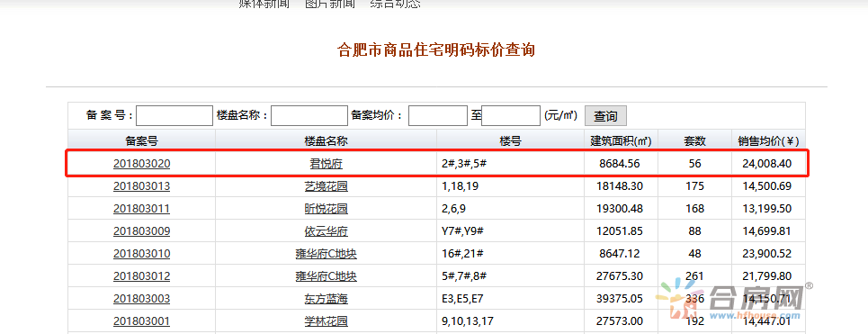This screenshot has width=868, height=334.
Task: Click the 备案号 column header
Action: (142, 140)
